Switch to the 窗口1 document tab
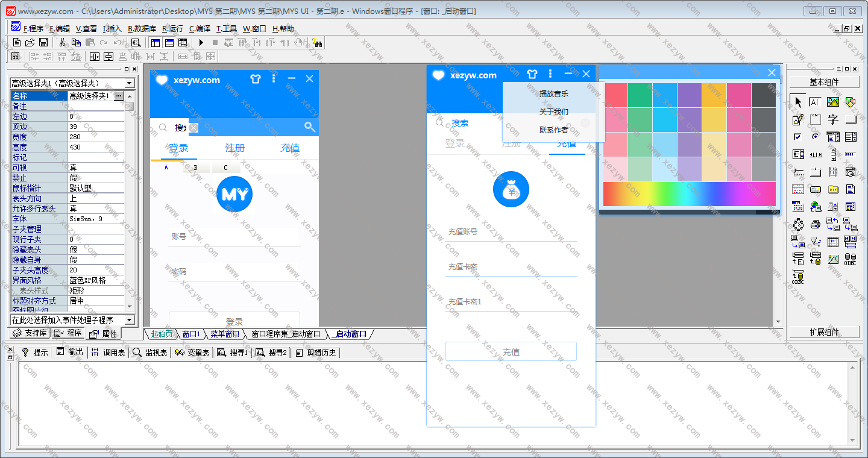This screenshot has height=458, width=868. pyautogui.click(x=191, y=334)
